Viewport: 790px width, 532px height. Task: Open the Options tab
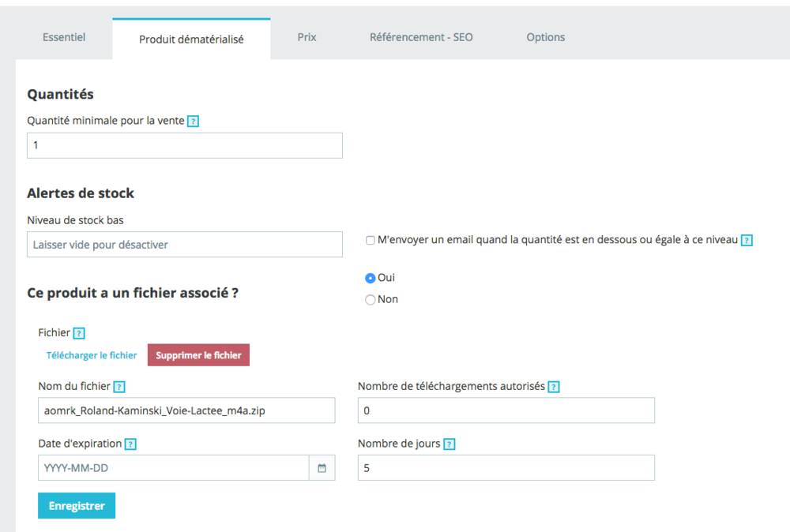tap(545, 37)
